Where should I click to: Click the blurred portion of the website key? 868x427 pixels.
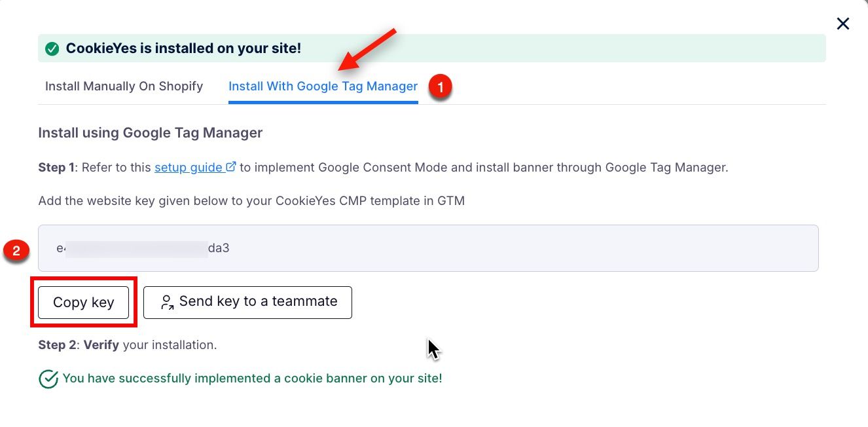click(136, 249)
